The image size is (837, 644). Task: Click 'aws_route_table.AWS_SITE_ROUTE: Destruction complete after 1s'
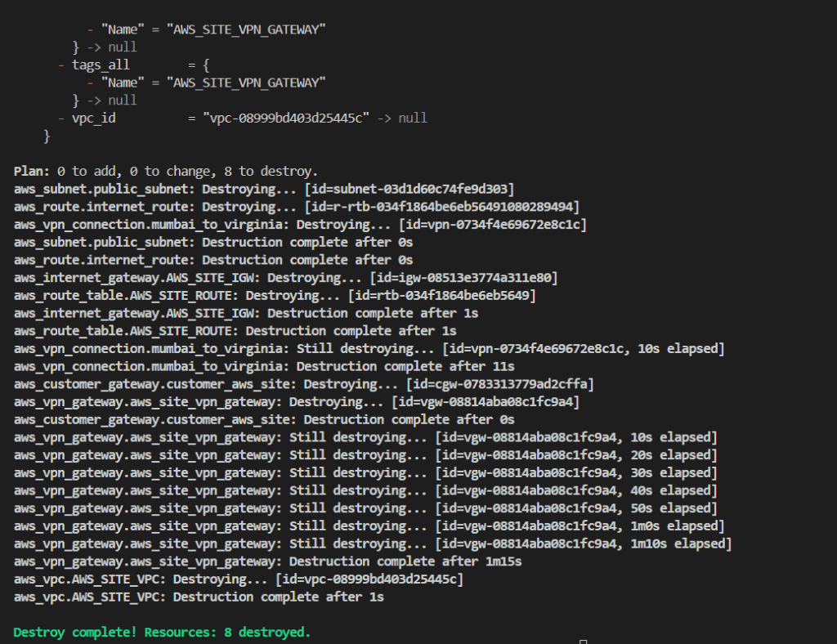click(235, 331)
